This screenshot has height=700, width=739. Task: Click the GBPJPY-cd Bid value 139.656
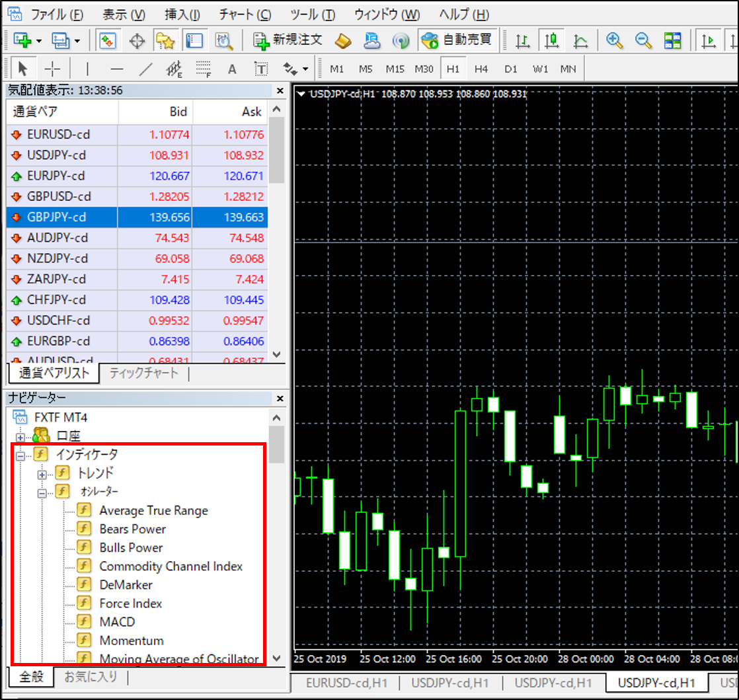coord(169,217)
